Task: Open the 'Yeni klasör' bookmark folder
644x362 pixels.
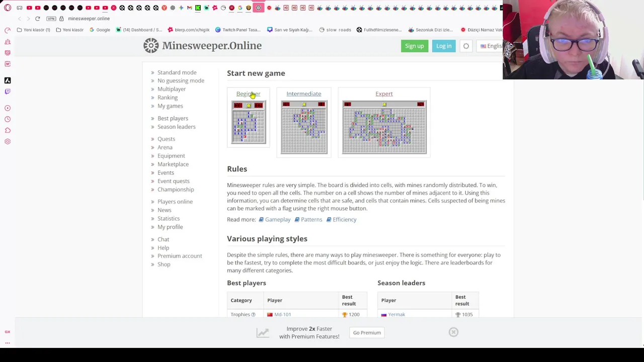Action: pyautogui.click(x=69, y=30)
